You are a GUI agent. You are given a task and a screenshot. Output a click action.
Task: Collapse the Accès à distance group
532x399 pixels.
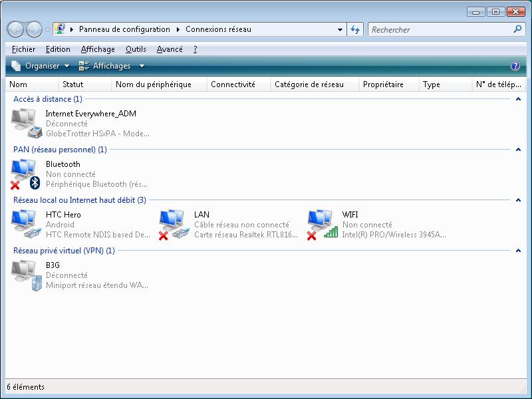click(x=518, y=99)
